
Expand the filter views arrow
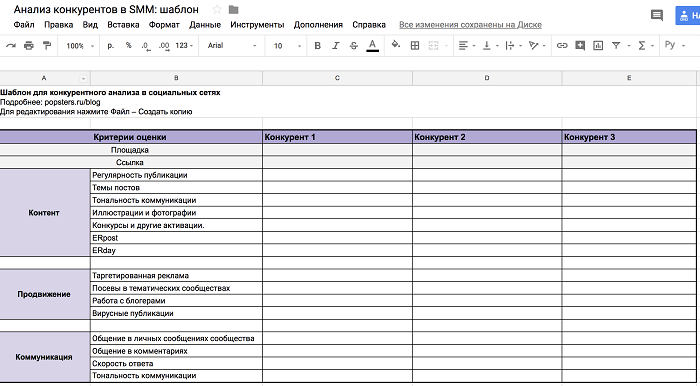(x=629, y=46)
